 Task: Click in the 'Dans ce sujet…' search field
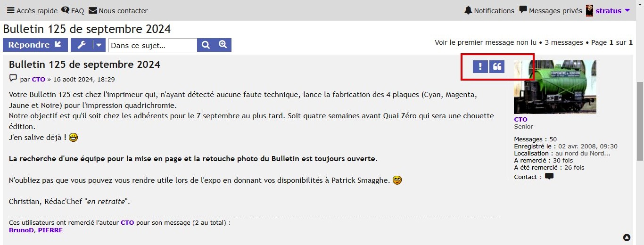153,45
